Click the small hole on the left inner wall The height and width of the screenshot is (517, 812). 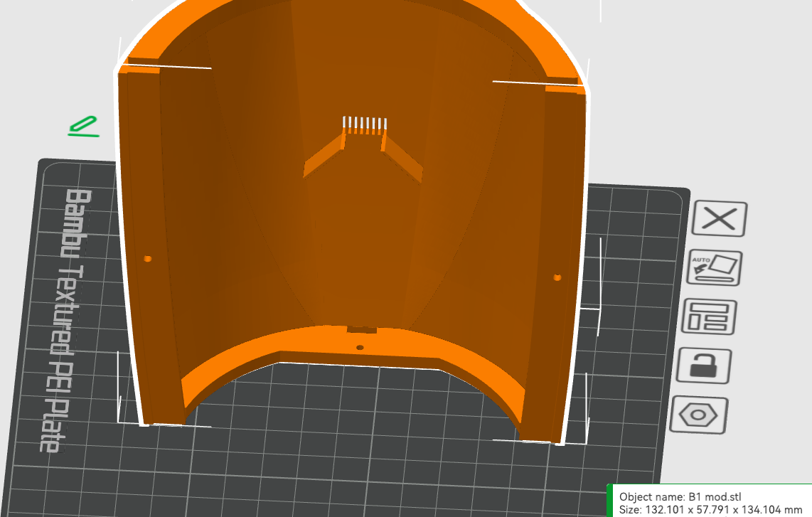pyautogui.click(x=148, y=259)
